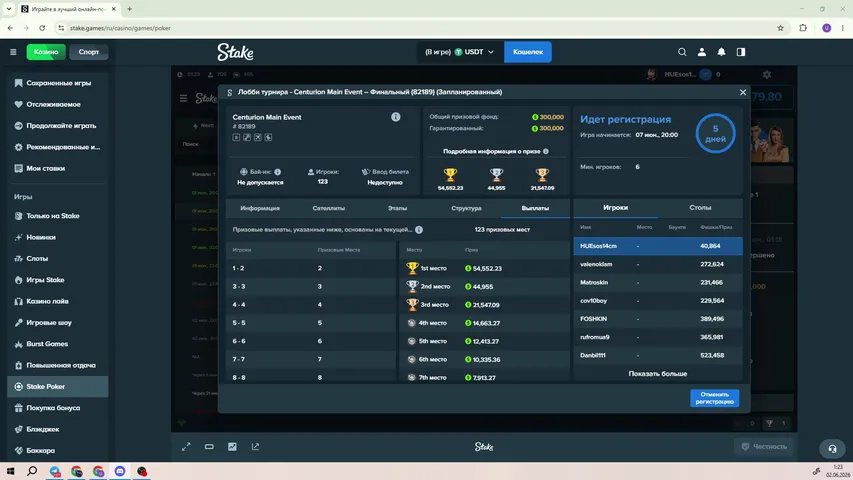The width and height of the screenshot is (853, 480).
Task: Switch to the Столы tab
Action: coord(700,208)
